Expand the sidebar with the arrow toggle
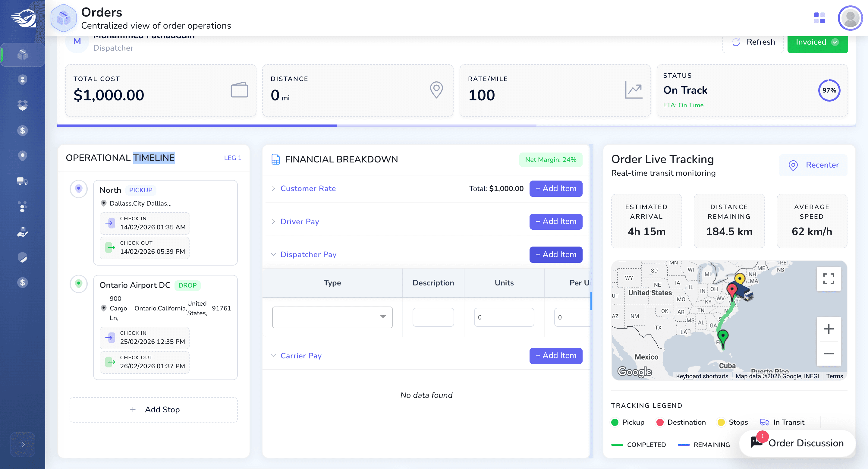Image resolution: width=868 pixels, height=469 pixels. point(23,444)
